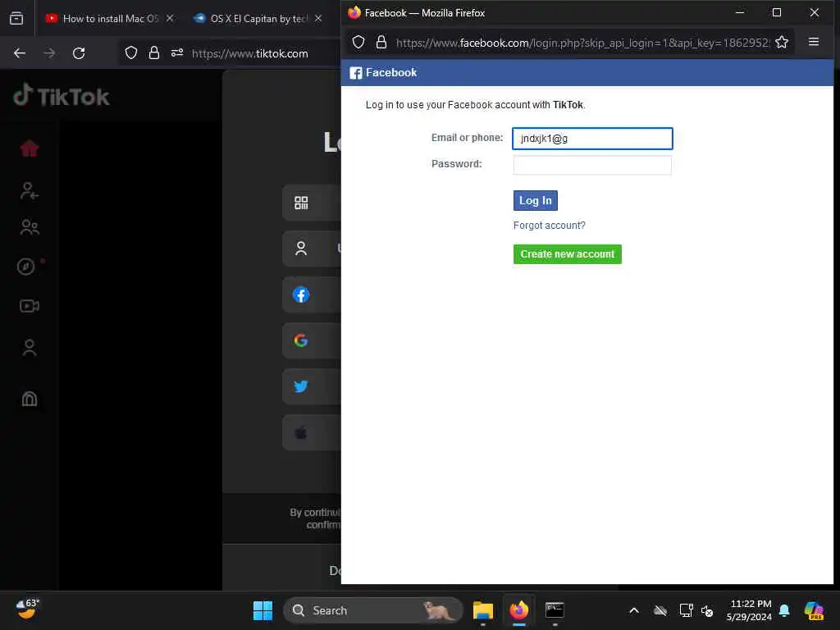Open TikTok Profile person icon in sidebar
Viewport: 840px width, 630px height.
[29, 348]
